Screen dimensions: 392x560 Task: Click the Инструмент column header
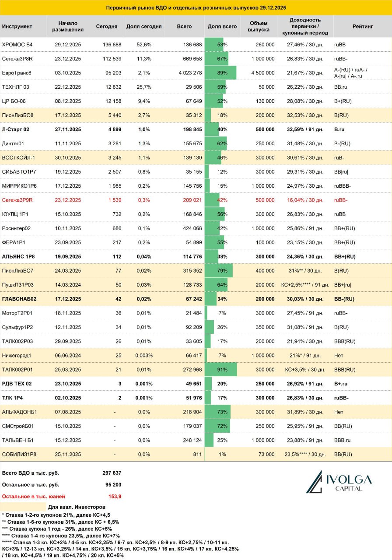tap(17, 26)
